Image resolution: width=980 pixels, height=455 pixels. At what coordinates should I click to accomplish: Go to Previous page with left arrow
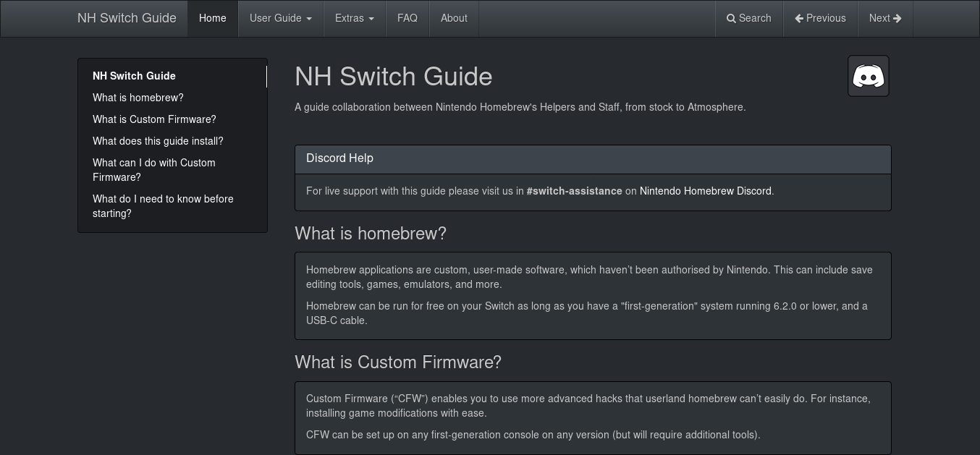820,18
